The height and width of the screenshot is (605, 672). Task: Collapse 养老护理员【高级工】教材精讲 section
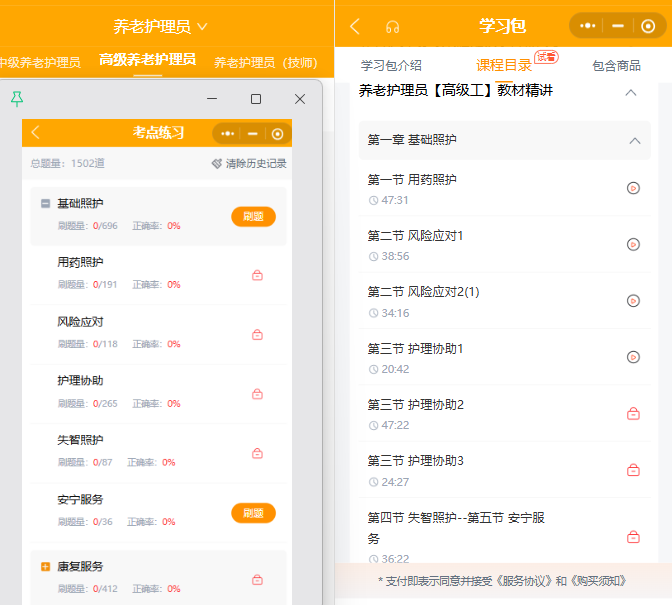[630, 92]
